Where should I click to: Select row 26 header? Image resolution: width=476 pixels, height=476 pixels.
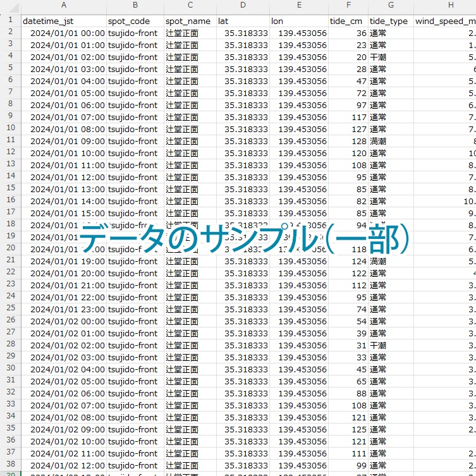click(11, 320)
